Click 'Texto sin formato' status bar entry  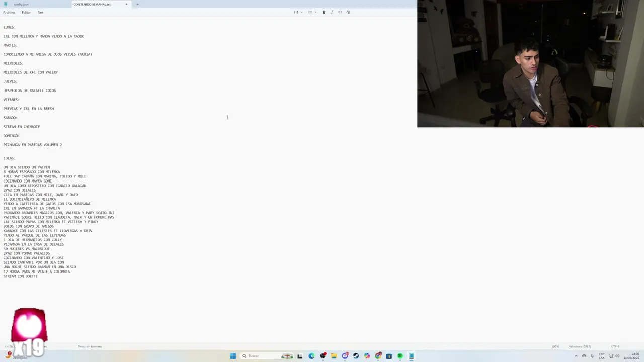[90, 346]
